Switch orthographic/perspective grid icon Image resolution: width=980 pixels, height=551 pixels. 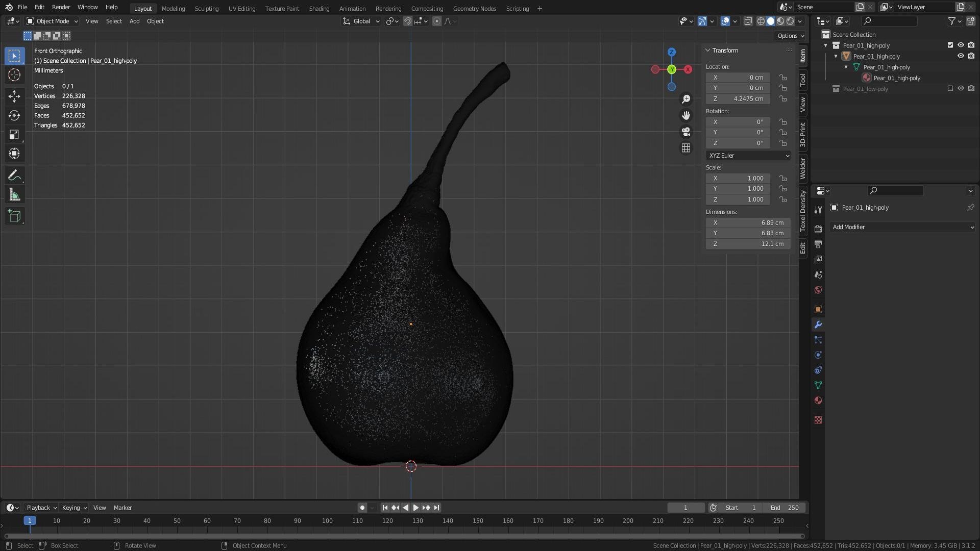coord(686,148)
